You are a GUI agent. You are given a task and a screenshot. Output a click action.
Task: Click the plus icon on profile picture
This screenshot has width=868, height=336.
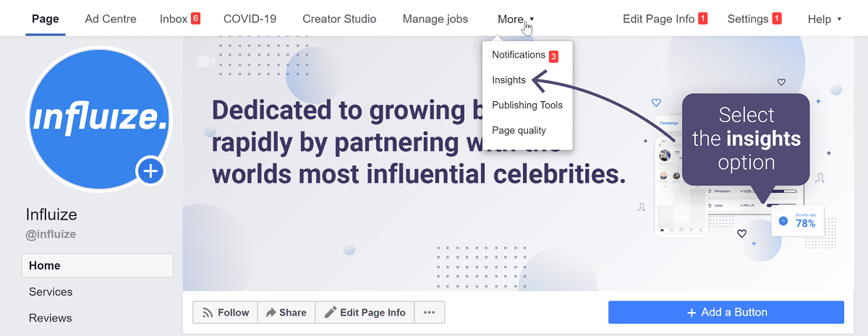pyautogui.click(x=151, y=171)
